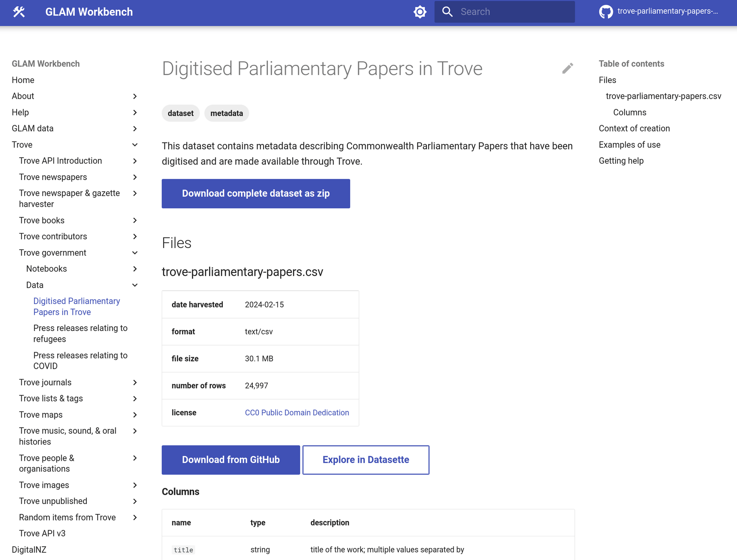Image resolution: width=737 pixels, height=560 pixels.
Task: Click Explore in Datasette button
Action: pyautogui.click(x=366, y=460)
